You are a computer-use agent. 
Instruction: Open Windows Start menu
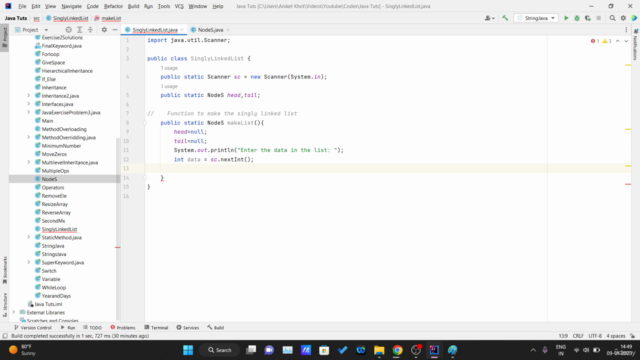(x=188, y=350)
